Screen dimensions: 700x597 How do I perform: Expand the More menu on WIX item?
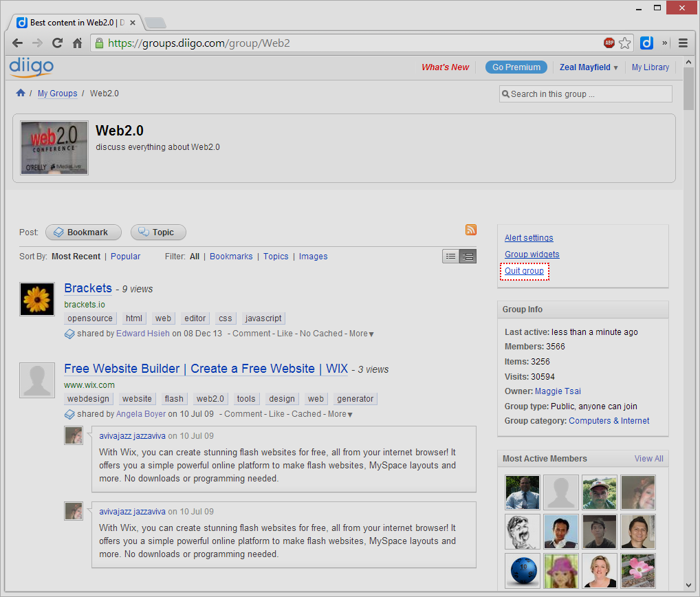340,414
